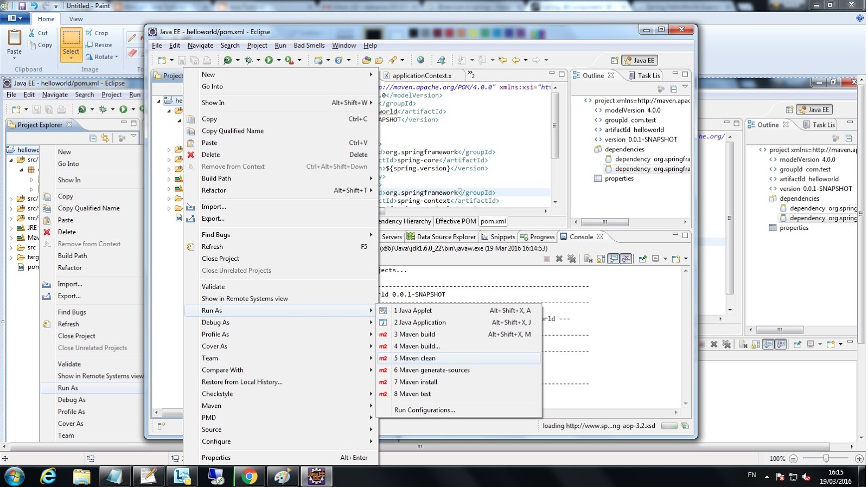Click Run Last Tool icon with red toolbox
This screenshot has width=868, height=487.
coord(290,60)
